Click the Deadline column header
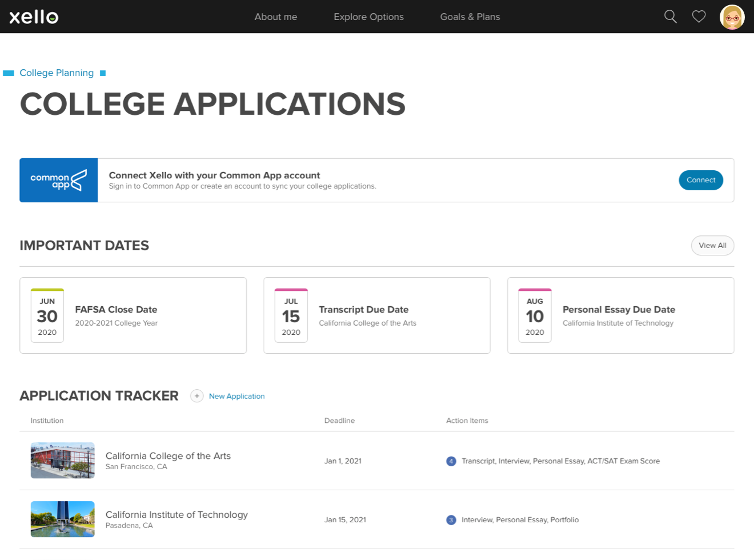The height and width of the screenshot is (560, 754). coord(339,421)
